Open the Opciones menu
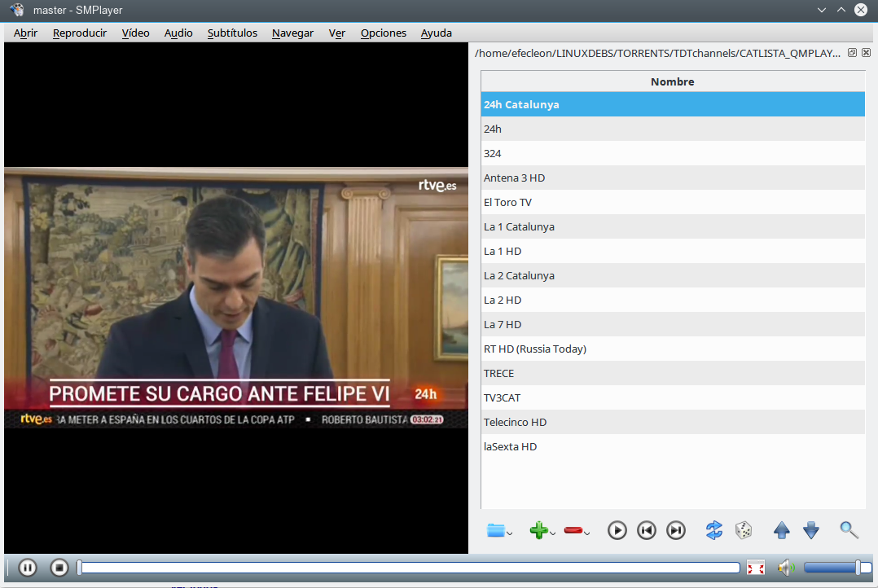Screen dimensions: 878x588 384,33
